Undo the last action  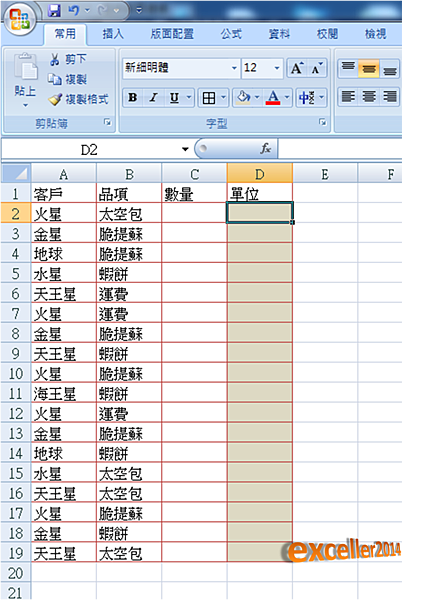point(74,11)
